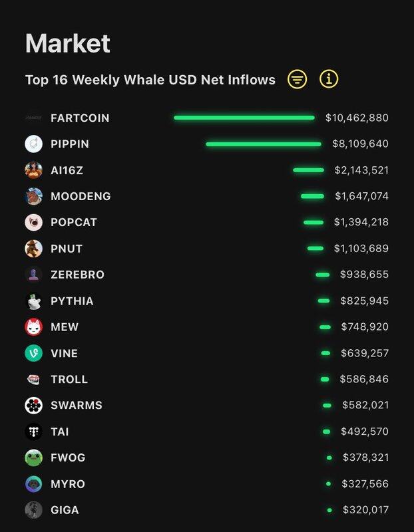Click the MOODENG hippo icon
The height and width of the screenshot is (532, 414).
(34, 196)
